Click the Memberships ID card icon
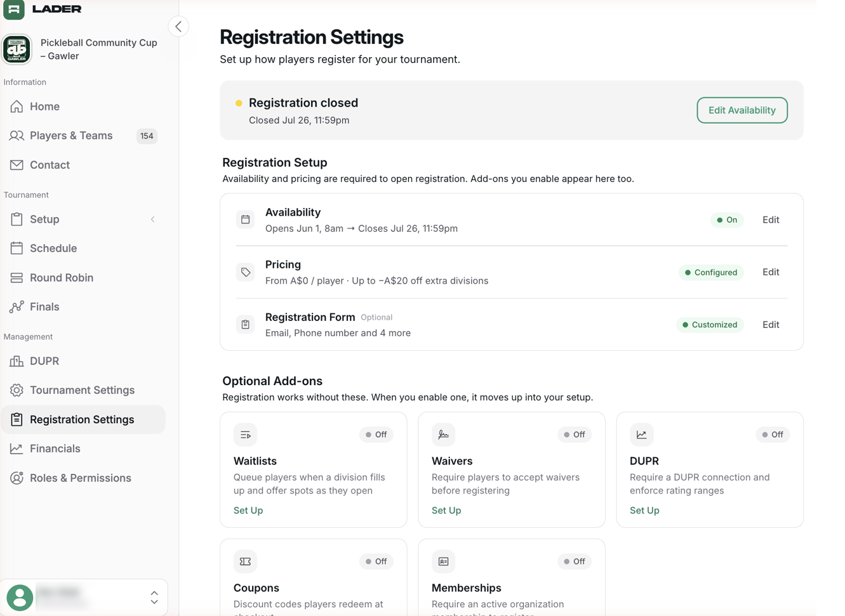The image size is (845, 616). tap(443, 561)
